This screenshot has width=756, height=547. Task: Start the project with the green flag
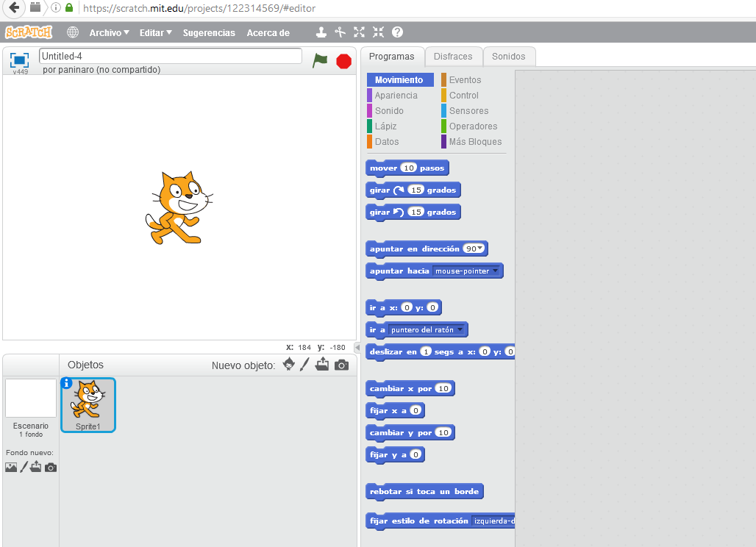(x=320, y=61)
